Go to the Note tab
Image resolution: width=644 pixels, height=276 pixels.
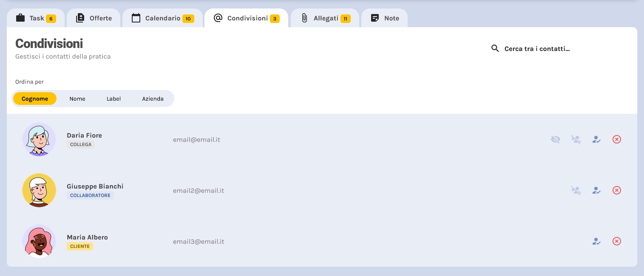[x=385, y=18]
